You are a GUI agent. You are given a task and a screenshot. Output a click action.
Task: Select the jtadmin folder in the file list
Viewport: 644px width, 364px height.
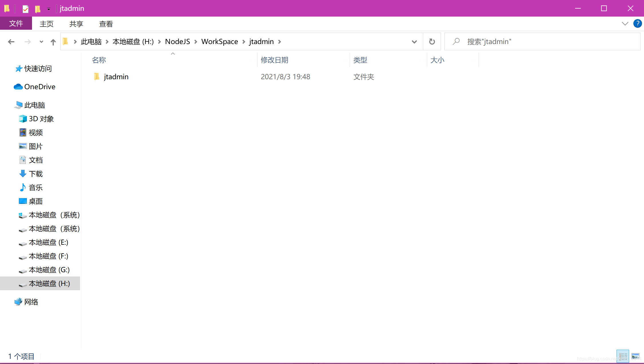coord(116,76)
